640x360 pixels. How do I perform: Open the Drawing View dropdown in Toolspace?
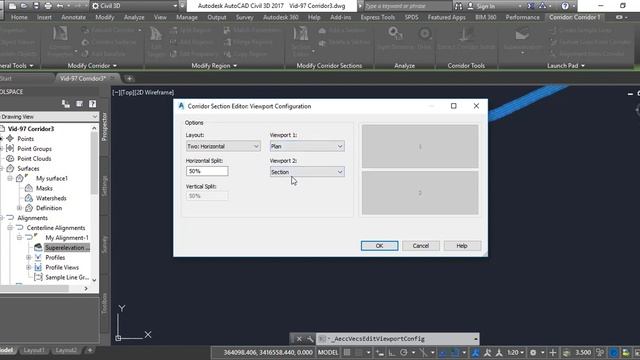49,117
